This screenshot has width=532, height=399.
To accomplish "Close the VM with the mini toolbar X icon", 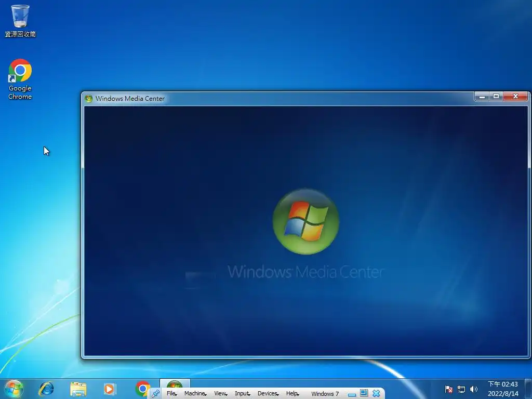I will pos(376,394).
